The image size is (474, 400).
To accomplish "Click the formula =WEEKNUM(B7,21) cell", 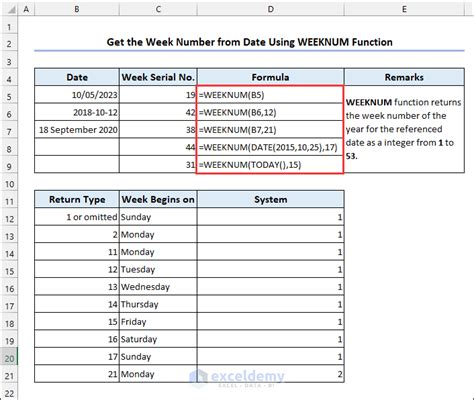I will 271,130.
